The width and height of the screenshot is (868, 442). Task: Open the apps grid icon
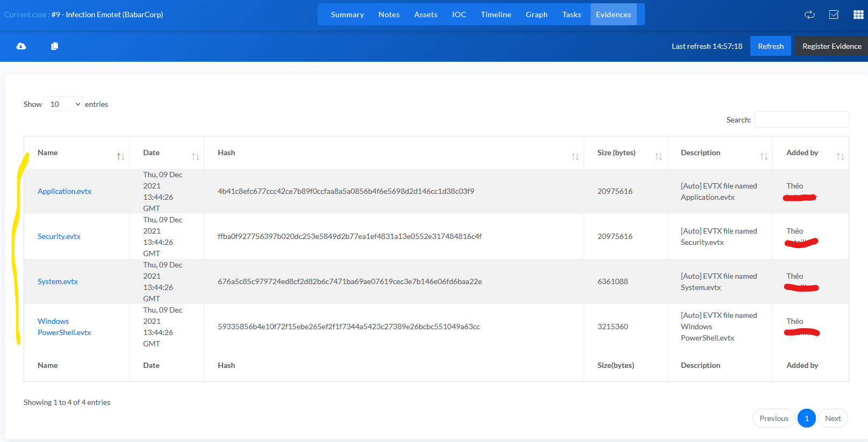click(x=858, y=15)
